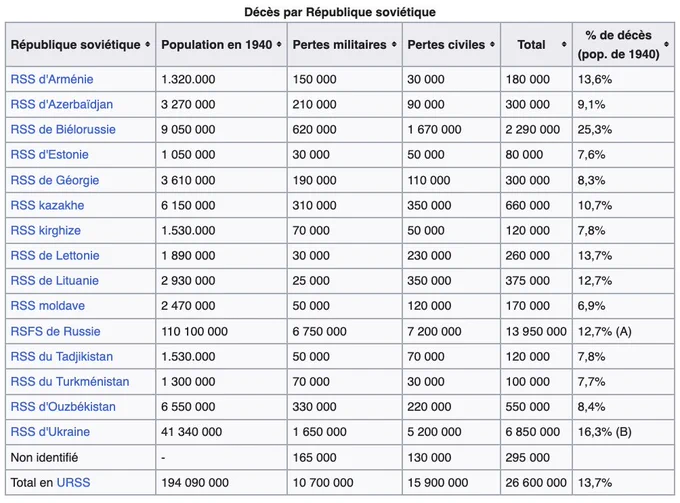
Task: Open the RSS kirghize link
Action: tap(46, 230)
